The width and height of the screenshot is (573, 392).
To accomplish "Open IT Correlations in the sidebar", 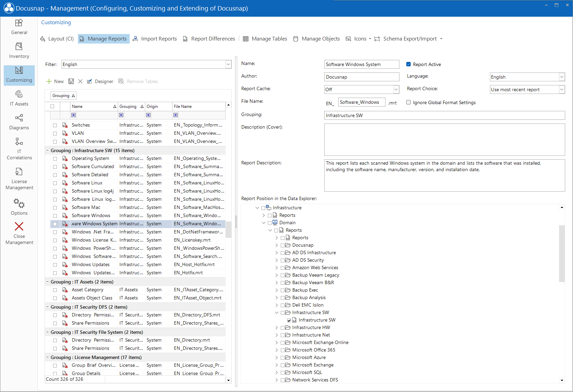I will [x=19, y=149].
